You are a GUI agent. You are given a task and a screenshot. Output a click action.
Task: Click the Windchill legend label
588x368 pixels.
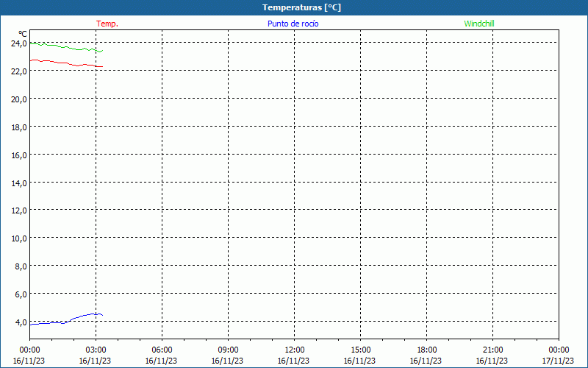(x=479, y=24)
